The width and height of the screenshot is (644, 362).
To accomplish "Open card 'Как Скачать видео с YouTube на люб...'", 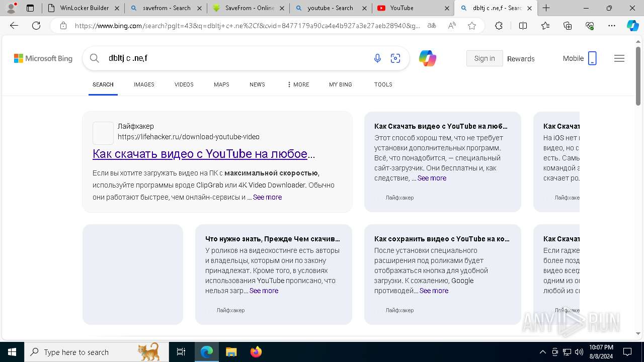I will (441, 126).
